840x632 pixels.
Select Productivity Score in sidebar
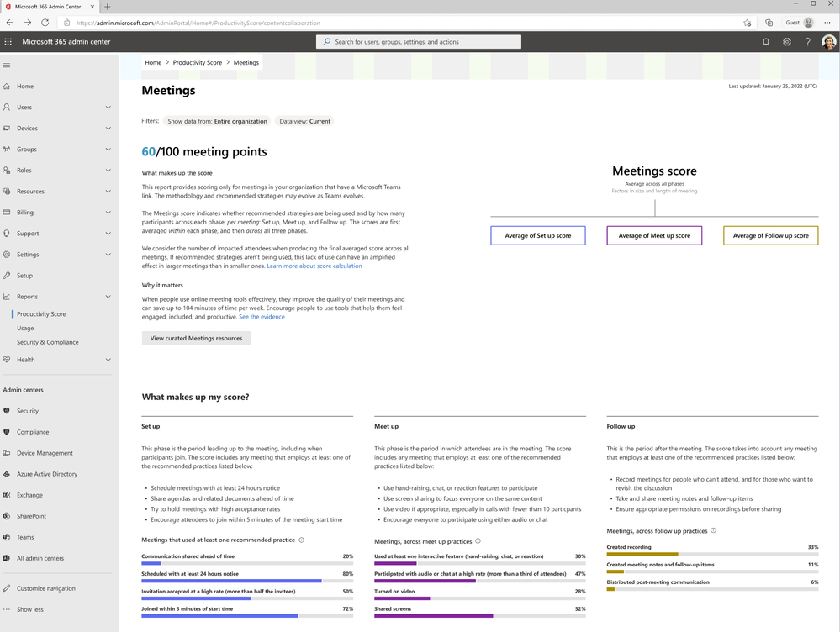point(41,313)
